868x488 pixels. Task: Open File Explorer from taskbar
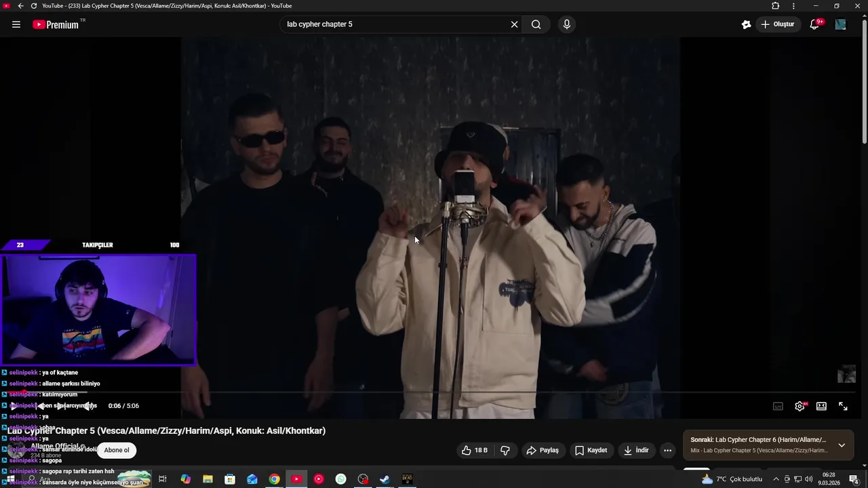coord(208,479)
